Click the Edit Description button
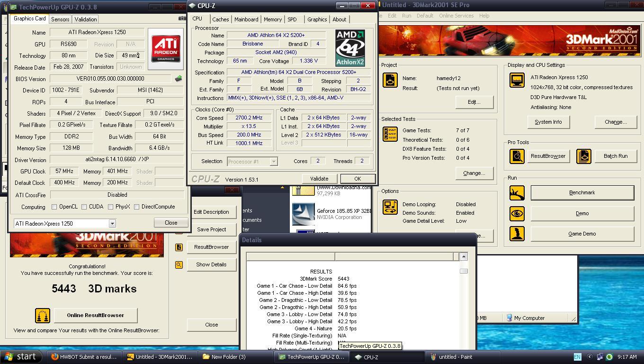 pyautogui.click(x=211, y=212)
